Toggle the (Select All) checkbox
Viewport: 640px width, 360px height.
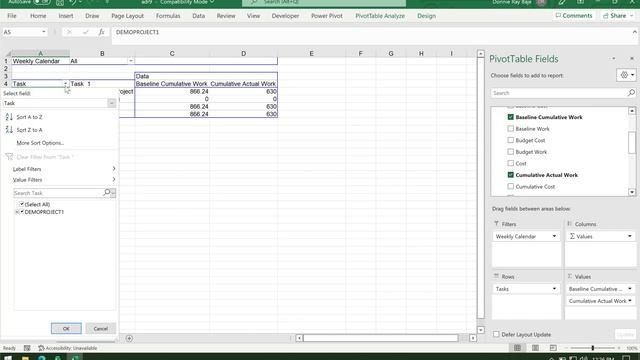[x=22, y=204]
